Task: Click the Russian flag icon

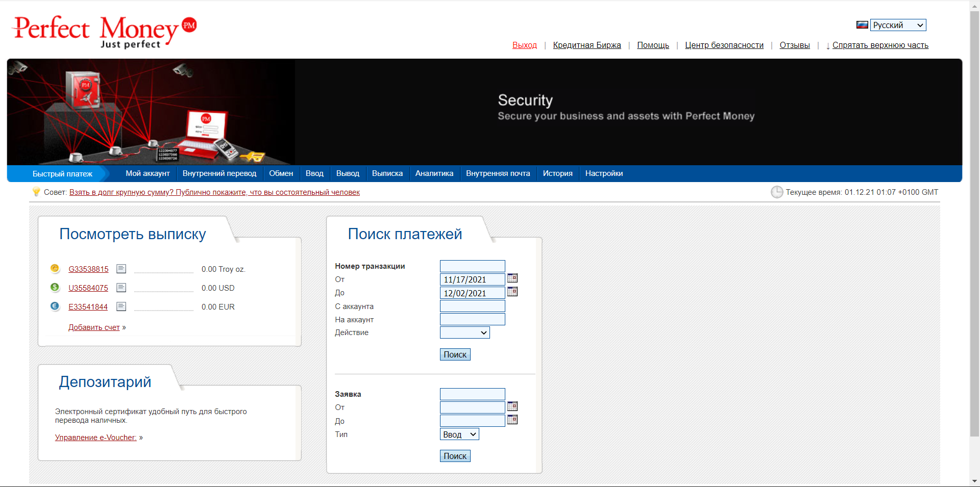Action: point(862,25)
